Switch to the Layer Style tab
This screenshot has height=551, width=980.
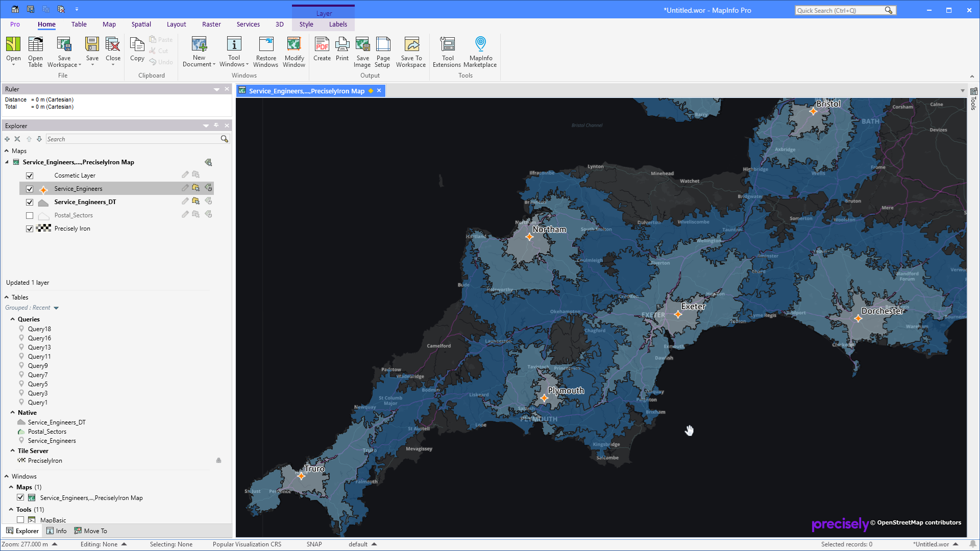click(306, 24)
